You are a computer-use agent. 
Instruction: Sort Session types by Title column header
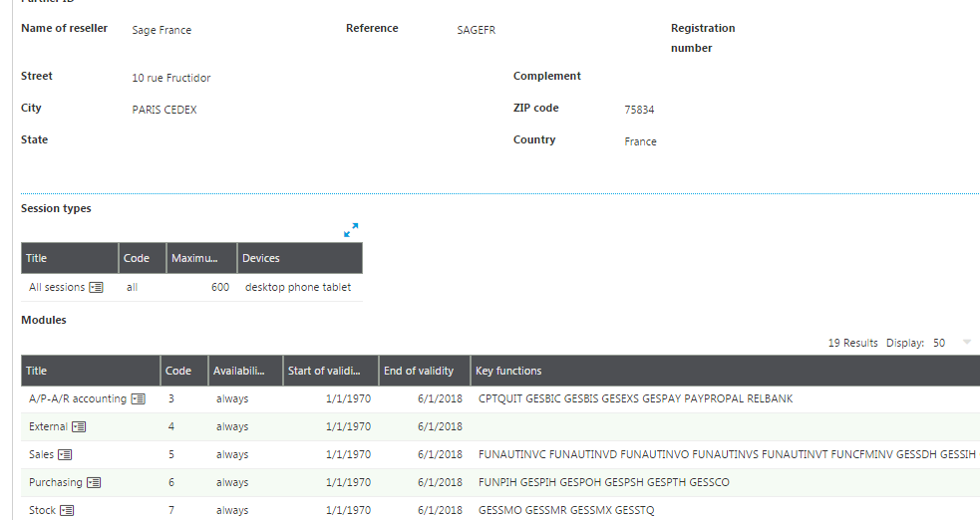(70, 258)
